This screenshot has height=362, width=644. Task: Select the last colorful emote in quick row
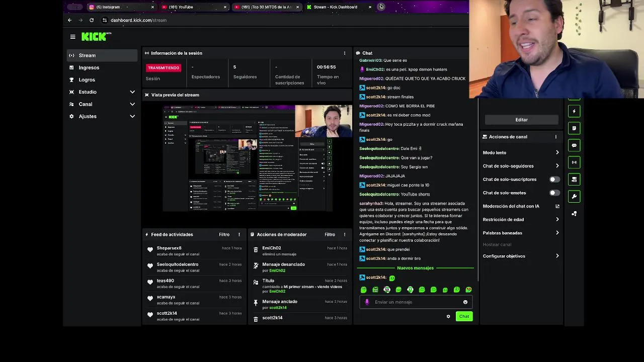pyautogui.click(x=468, y=290)
